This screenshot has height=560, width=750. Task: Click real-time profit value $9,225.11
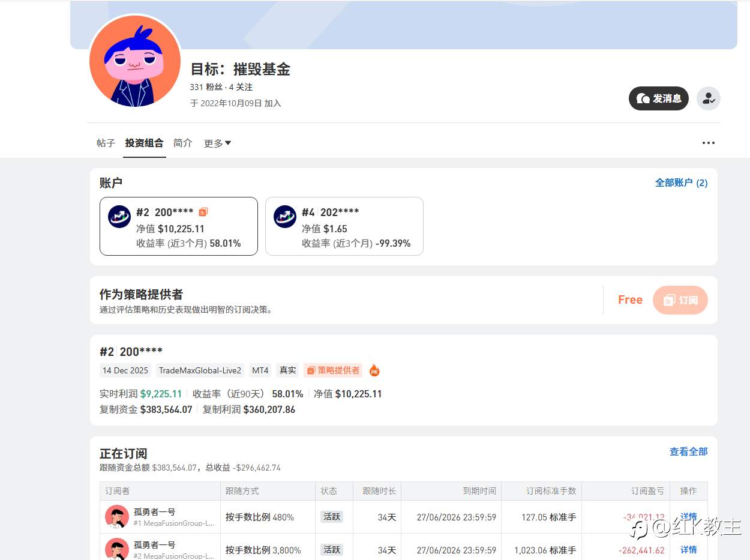click(x=161, y=394)
